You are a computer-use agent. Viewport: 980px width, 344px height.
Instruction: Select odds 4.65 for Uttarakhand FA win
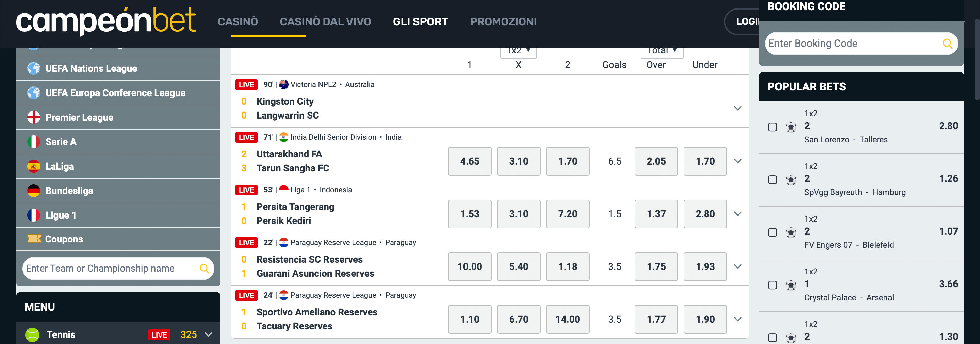470,161
